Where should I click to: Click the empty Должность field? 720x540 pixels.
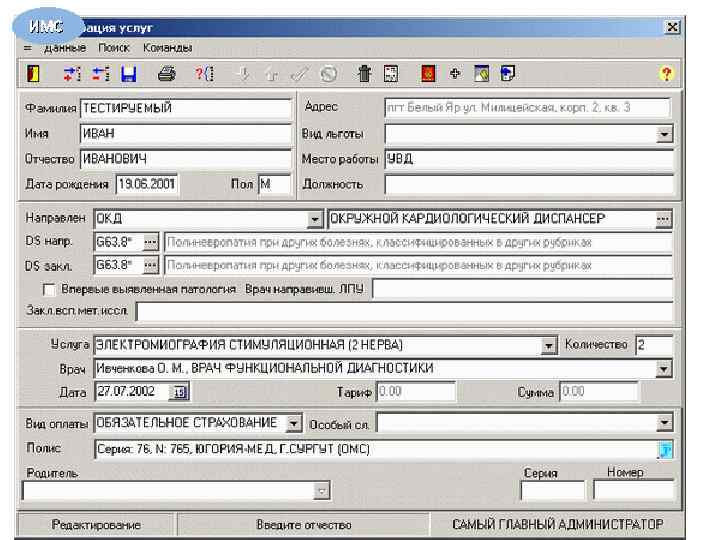tap(529, 184)
